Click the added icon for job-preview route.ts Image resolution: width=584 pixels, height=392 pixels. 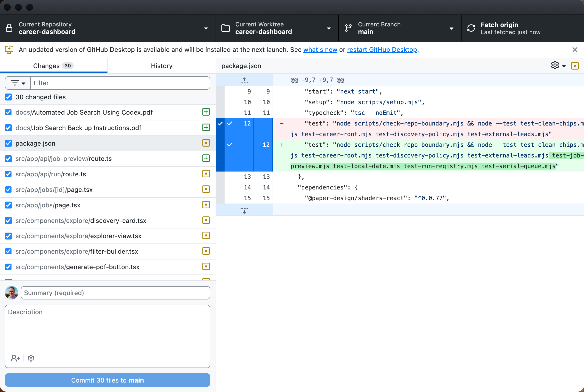pyautogui.click(x=206, y=158)
